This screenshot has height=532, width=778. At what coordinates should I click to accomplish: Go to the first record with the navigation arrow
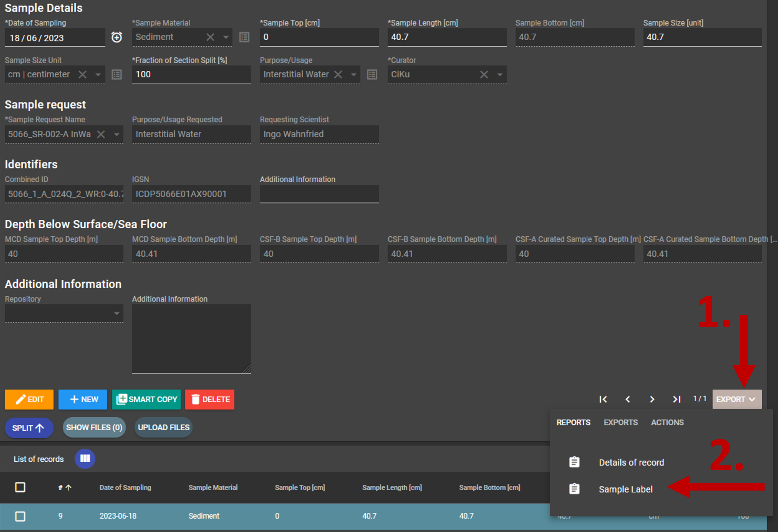[x=603, y=399]
